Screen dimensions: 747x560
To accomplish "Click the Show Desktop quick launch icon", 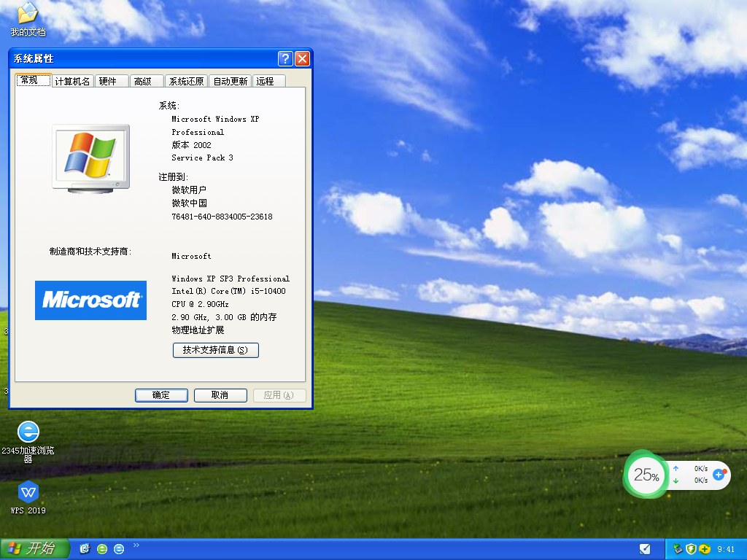I will [x=85, y=548].
